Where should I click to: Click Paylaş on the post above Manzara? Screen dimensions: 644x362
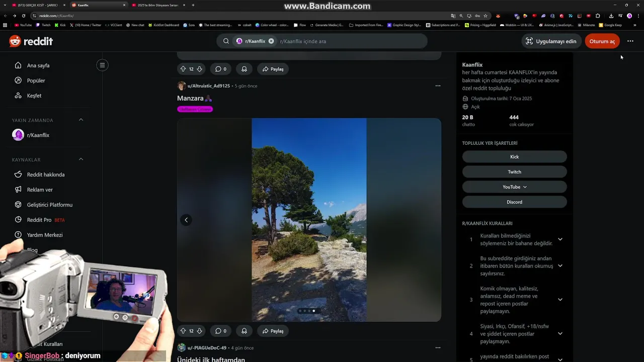[x=273, y=69]
